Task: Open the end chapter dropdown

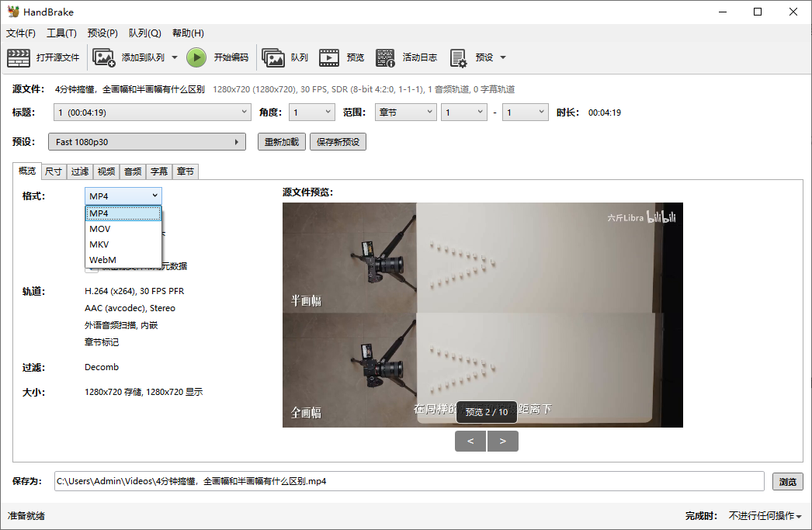Action: [525, 113]
